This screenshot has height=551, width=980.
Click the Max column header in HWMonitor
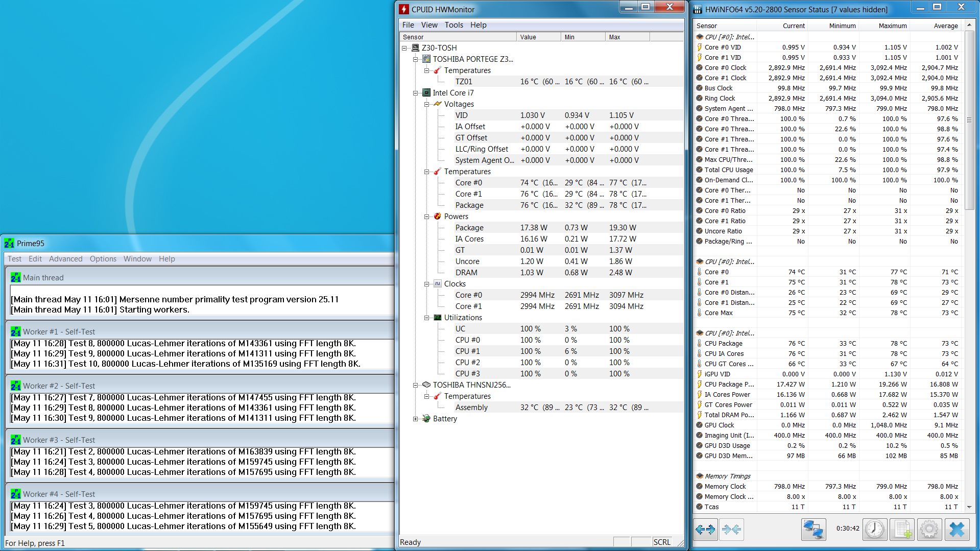[x=627, y=37]
